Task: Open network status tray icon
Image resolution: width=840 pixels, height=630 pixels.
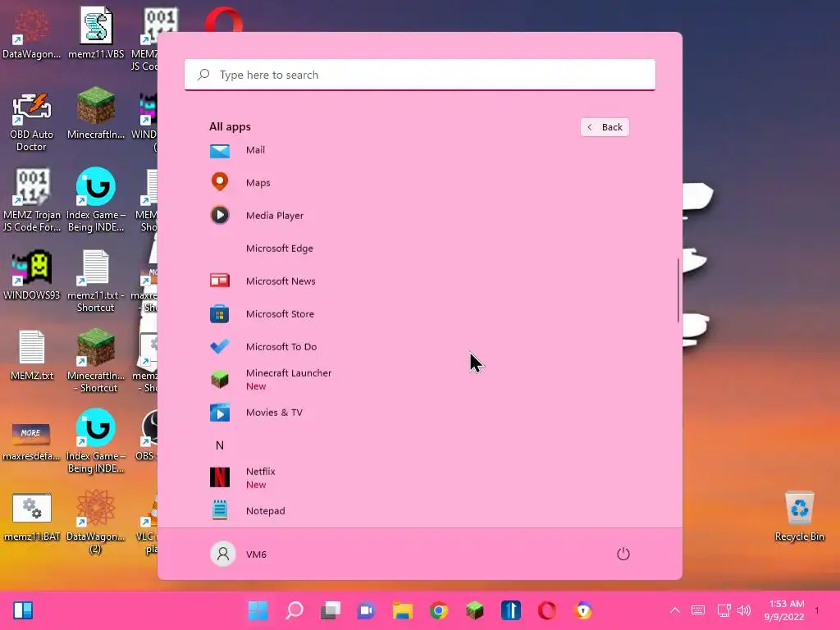Action: point(724,609)
